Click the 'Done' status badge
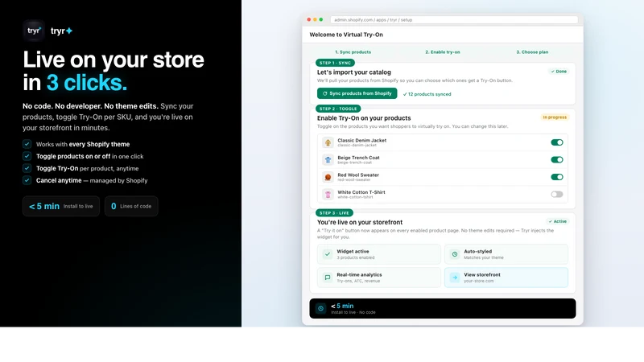644x362 pixels. coord(559,72)
